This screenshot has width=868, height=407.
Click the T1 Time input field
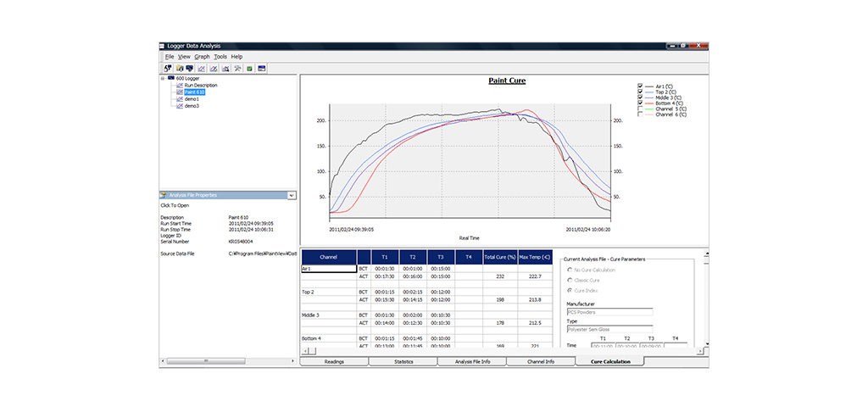603,346
